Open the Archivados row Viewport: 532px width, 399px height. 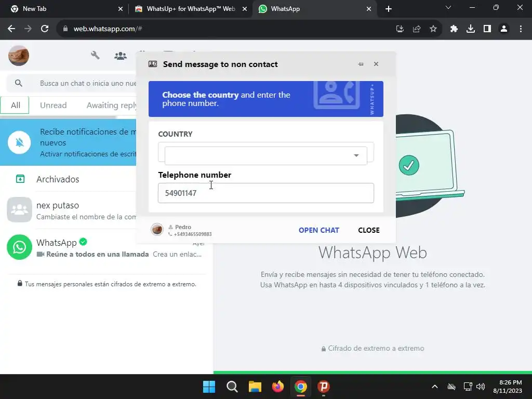(68, 179)
